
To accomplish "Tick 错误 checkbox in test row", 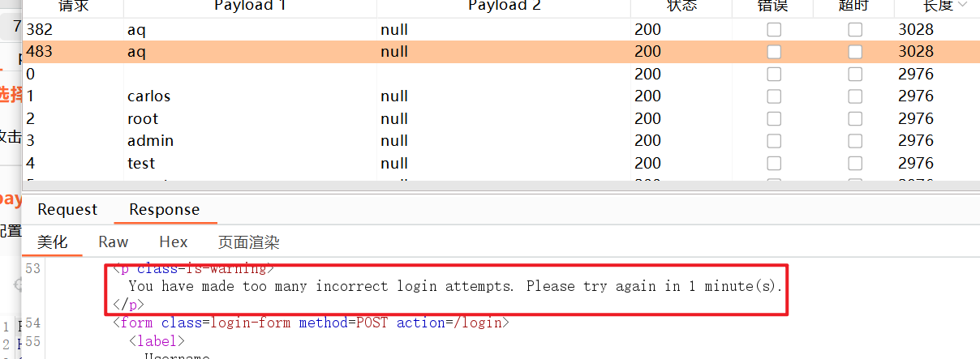I will (774, 164).
